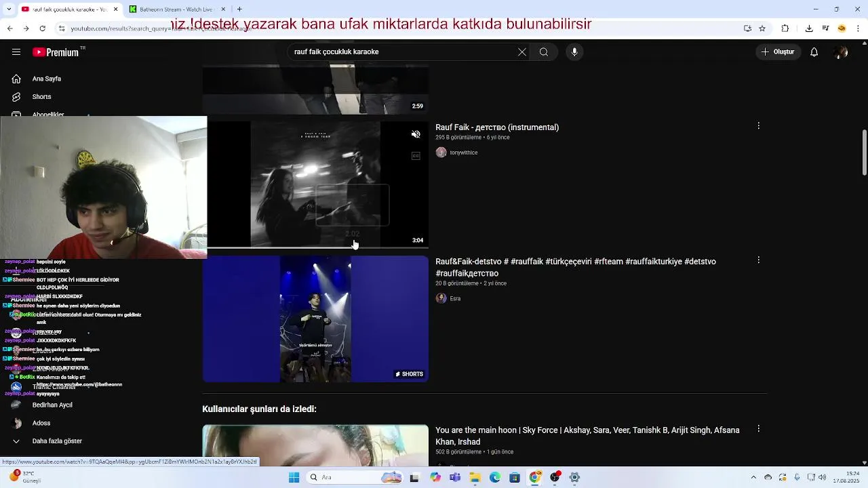
Task: Open the account avatar menu
Action: tap(842, 52)
